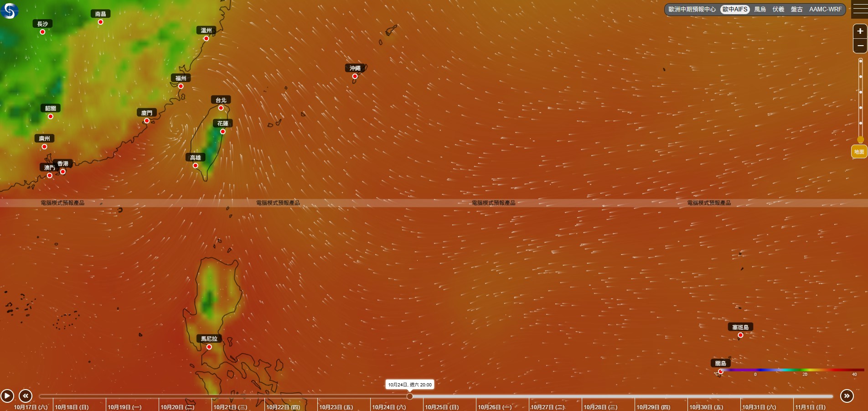Jump to 10月25日 (日) on timeline
868x411 pixels.
(x=442, y=407)
